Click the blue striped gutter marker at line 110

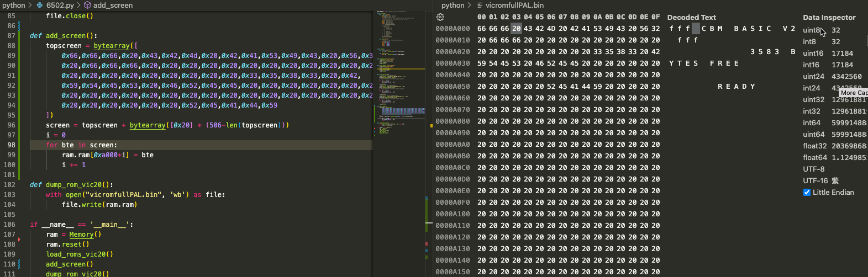pyautogui.click(x=19, y=264)
